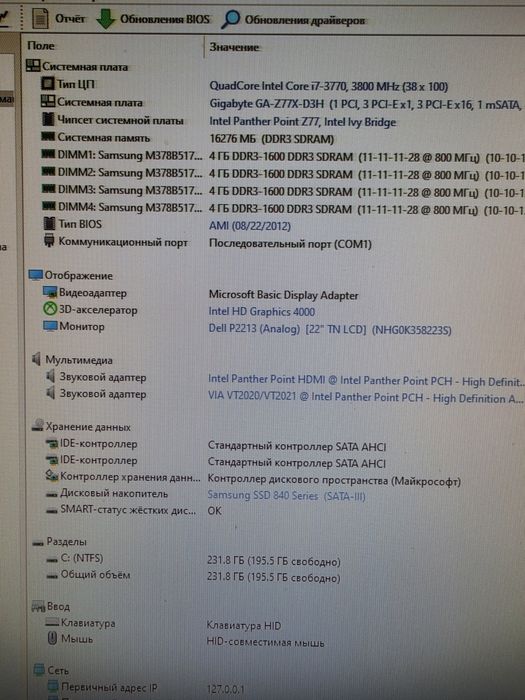Click the Отчёт document icon
The width and height of the screenshot is (525, 700).
pyautogui.click(x=40, y=19)
